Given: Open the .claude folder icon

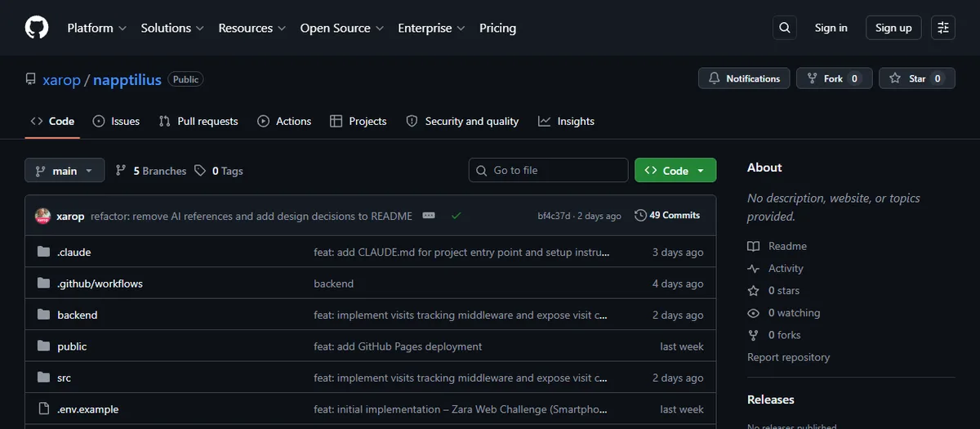Looking at the screenshot, I should point(44,252).
